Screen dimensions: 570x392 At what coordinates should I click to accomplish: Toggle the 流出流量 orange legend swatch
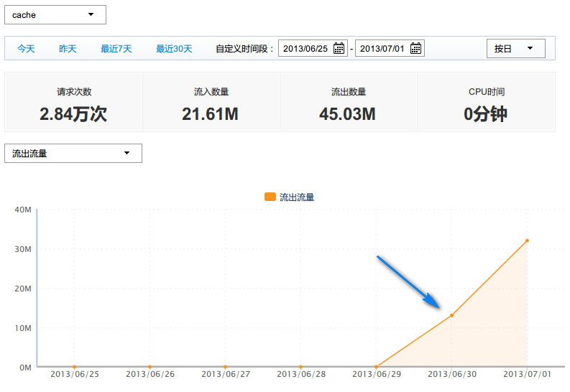pos(270,197)
